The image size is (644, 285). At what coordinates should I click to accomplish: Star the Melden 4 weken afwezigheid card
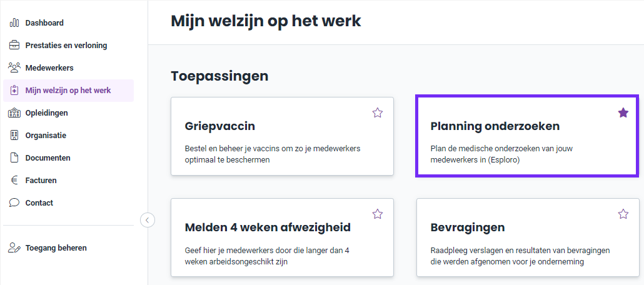pos(378,214)
